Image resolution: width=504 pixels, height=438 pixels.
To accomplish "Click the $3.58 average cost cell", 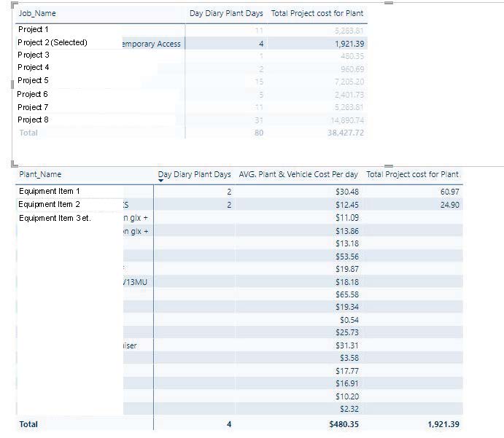I will click(349, 358).
